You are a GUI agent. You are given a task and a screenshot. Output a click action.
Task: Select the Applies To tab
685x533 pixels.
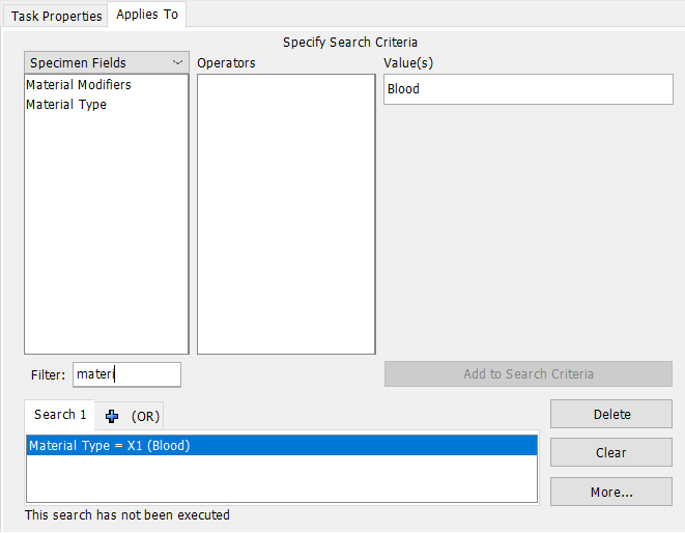[x=147, y=15]
